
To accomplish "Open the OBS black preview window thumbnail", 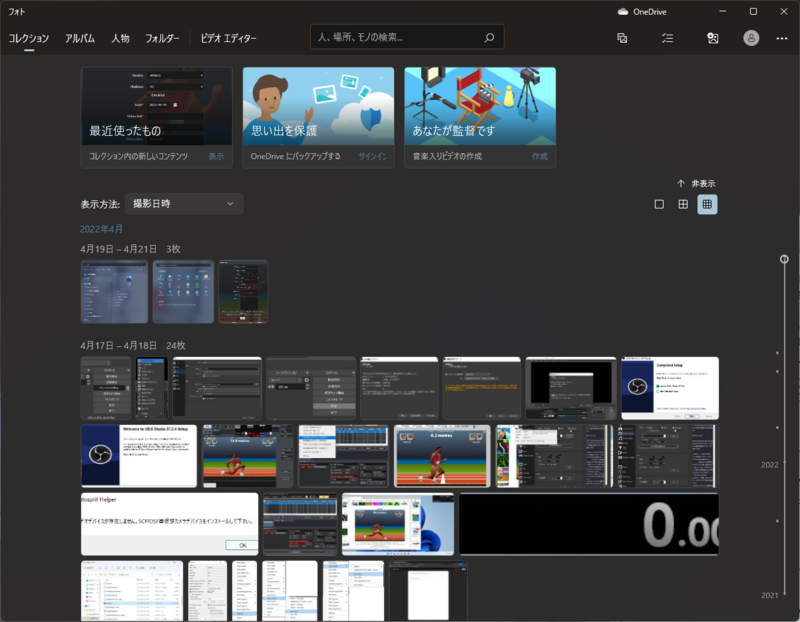I will click(x=571, y=388).
